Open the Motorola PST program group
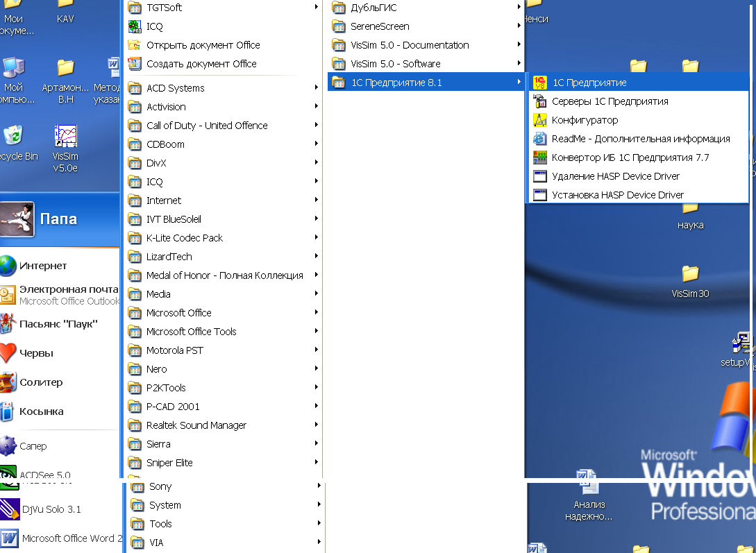The width and height of the screenshot is (756, 553). [x=223, y=350]
